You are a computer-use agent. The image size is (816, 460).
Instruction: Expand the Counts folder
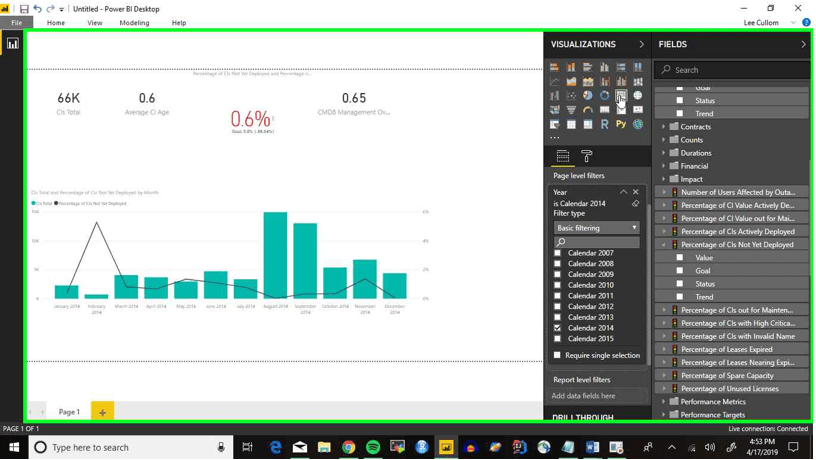coord(664,140)
